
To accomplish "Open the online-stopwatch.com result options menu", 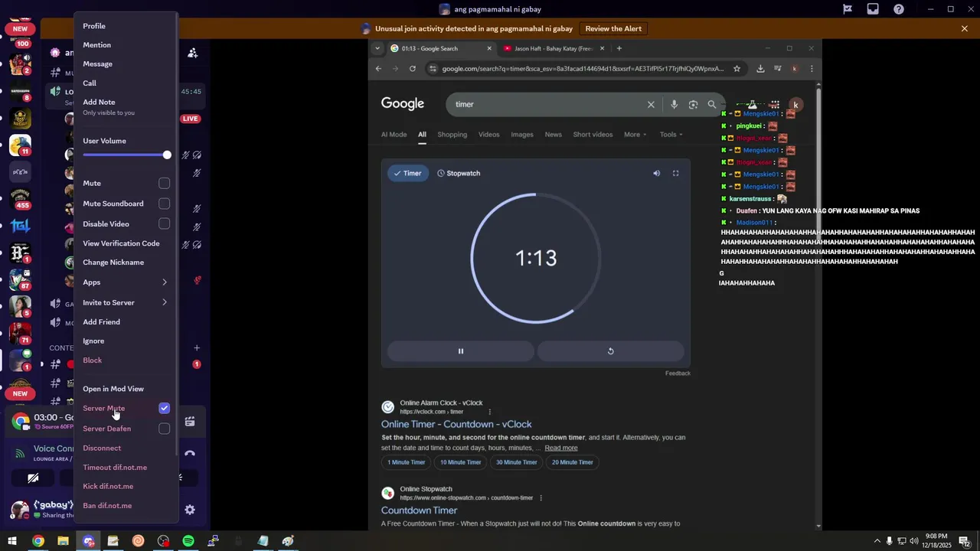I will pyautogui.click(x=541, y=498).
